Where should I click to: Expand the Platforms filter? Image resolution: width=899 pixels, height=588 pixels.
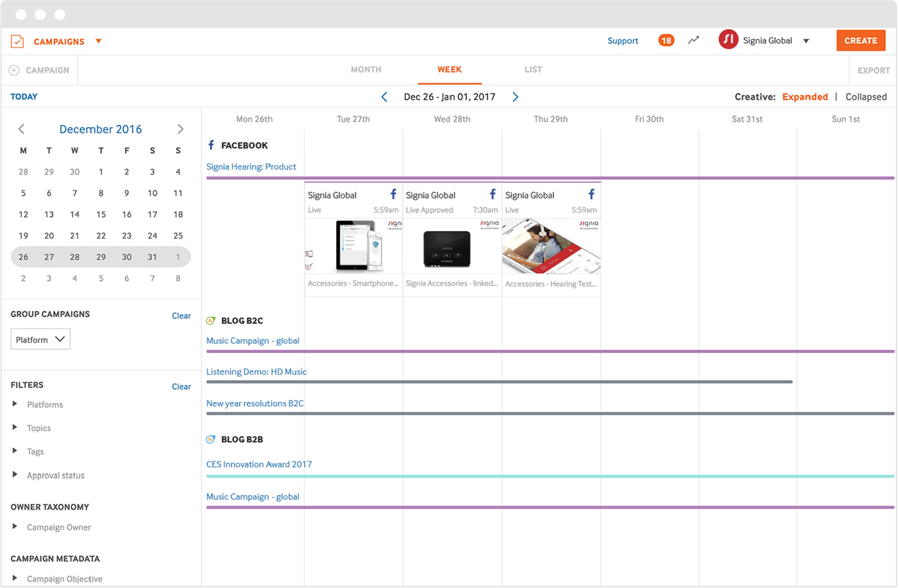(15, 404)
